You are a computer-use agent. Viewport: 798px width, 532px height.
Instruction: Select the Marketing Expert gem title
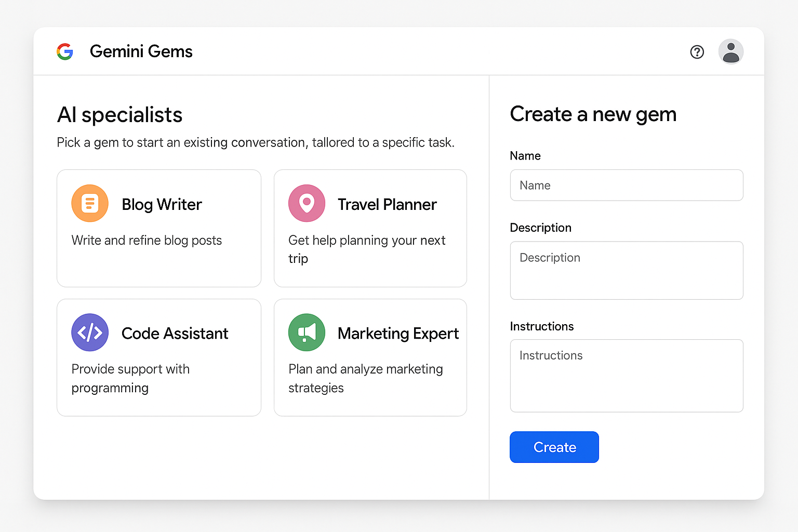pos(398,334)
